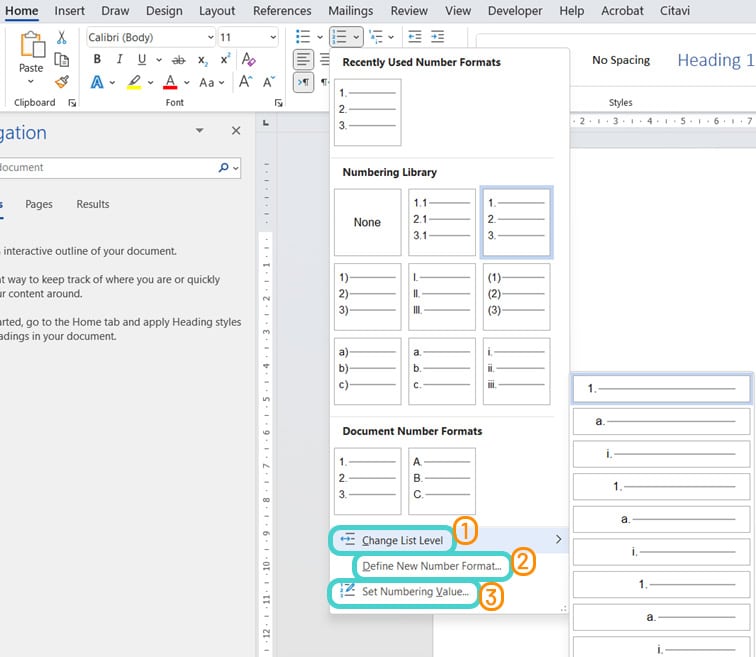756x657 pixels.
Task: Click Increase Indent icon
Action: (x=437, y=37)
